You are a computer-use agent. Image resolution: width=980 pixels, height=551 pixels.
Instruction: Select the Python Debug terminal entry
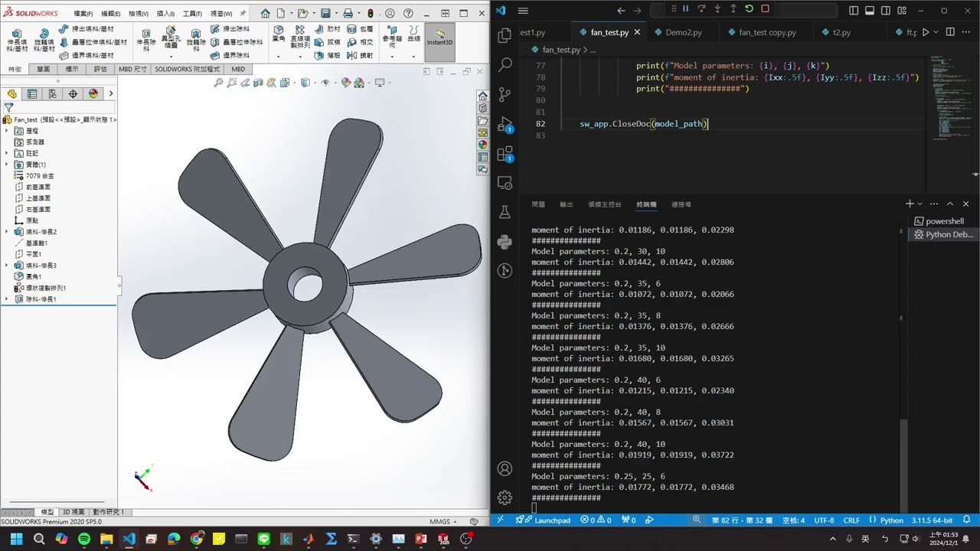[x=943, y=235]
